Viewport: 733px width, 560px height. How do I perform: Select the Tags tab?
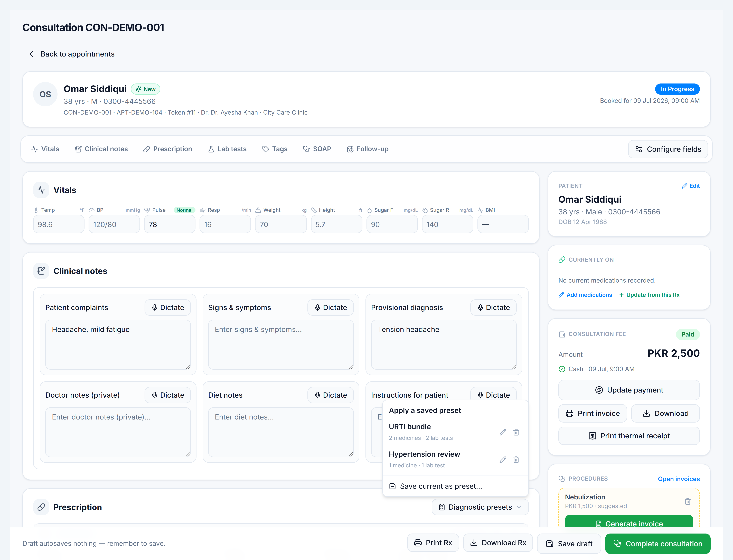point(275,149)
